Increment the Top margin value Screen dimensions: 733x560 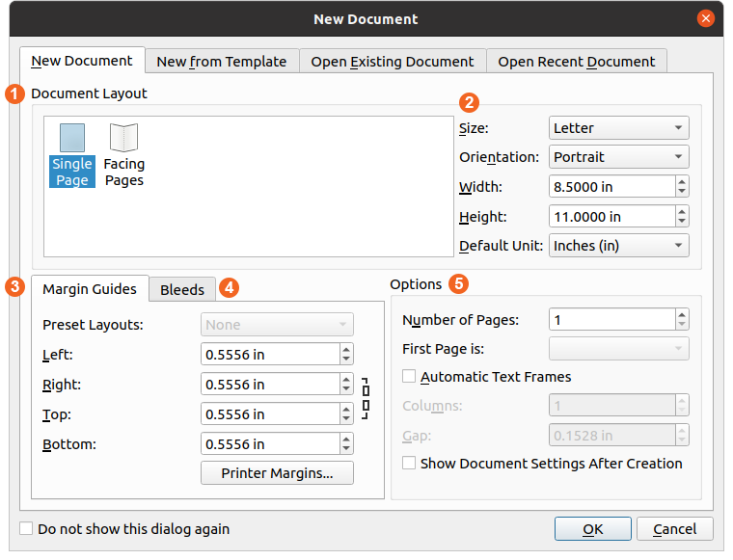(x=346, y=409)
